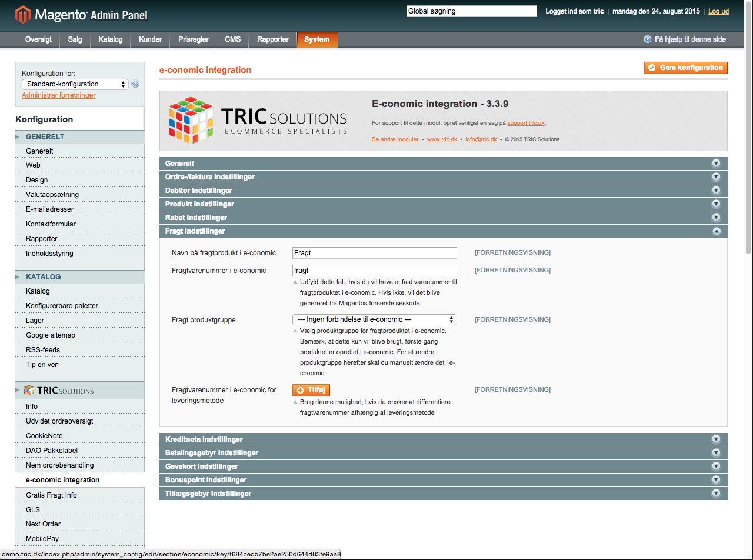Open the Katalog menu
This screenshot has width=753, height=560.
click(x=111, y=39)
